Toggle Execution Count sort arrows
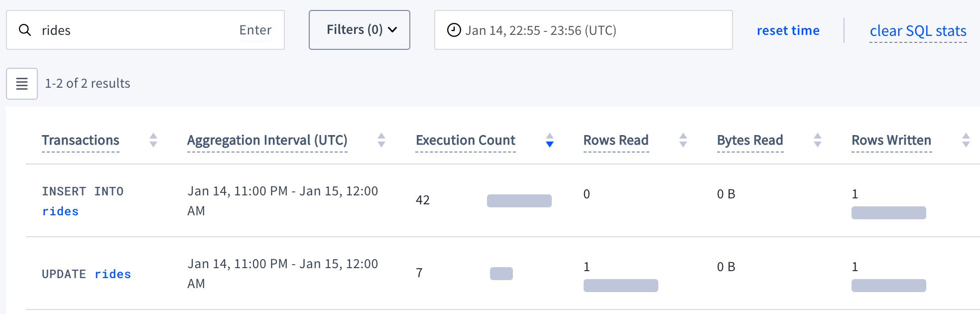The width and height of the screenshot is (980, 314). click(x=550, y=141)
